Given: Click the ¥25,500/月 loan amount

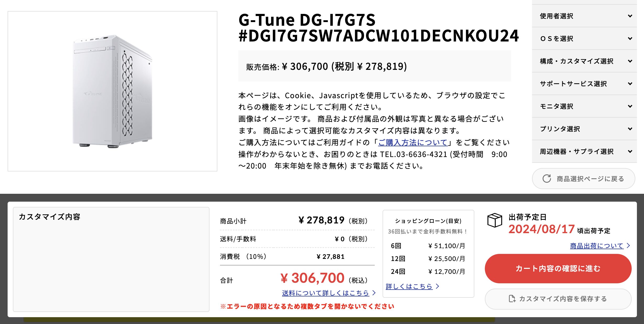Looking at the screenshot, I should [x=447, y=259].
